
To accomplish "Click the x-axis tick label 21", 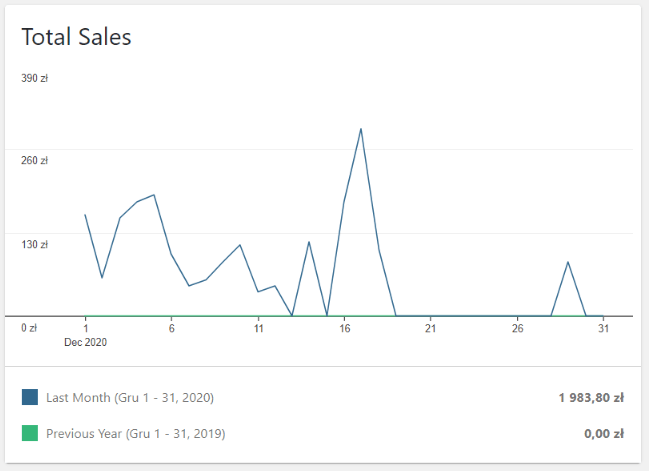I will 430,327.
